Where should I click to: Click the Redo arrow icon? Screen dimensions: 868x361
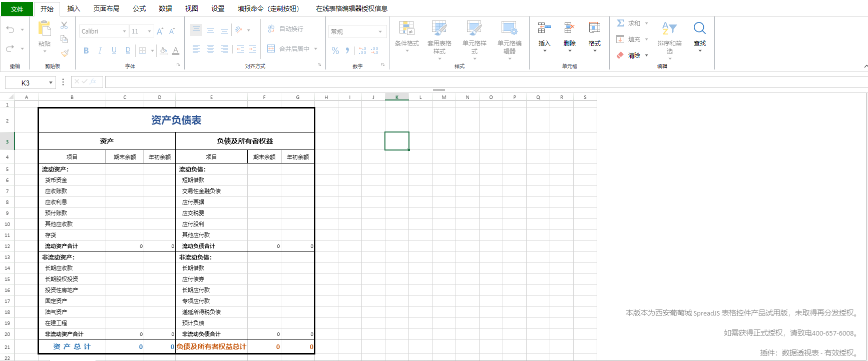pos(10,48)
